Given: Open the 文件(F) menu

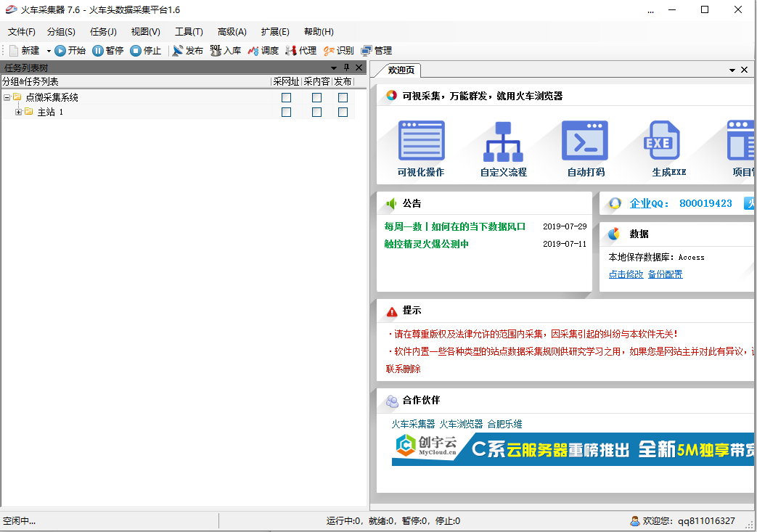Looking at the screenshot, I should 22,32.
